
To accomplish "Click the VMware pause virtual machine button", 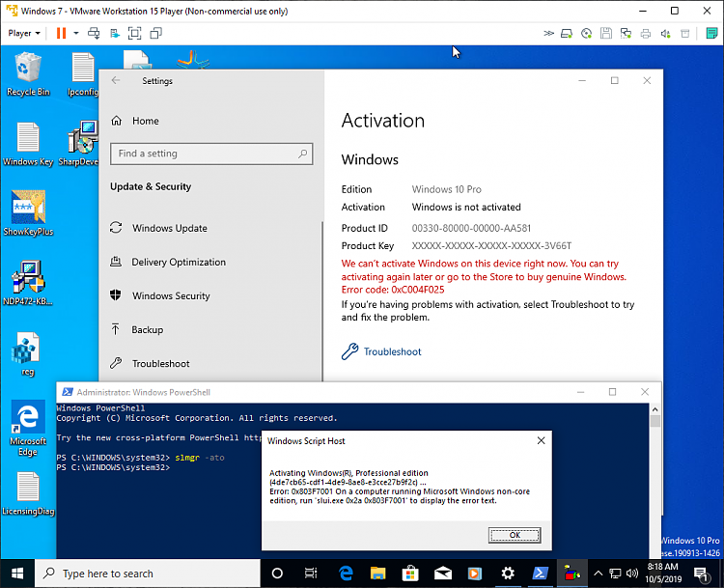I will click(x=61, y=33).
